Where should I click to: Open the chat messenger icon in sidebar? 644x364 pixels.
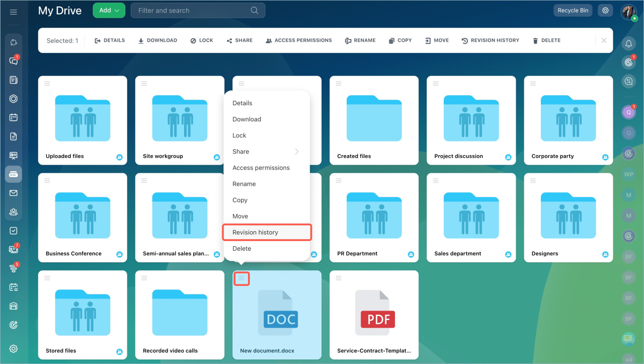click(14, 61)
